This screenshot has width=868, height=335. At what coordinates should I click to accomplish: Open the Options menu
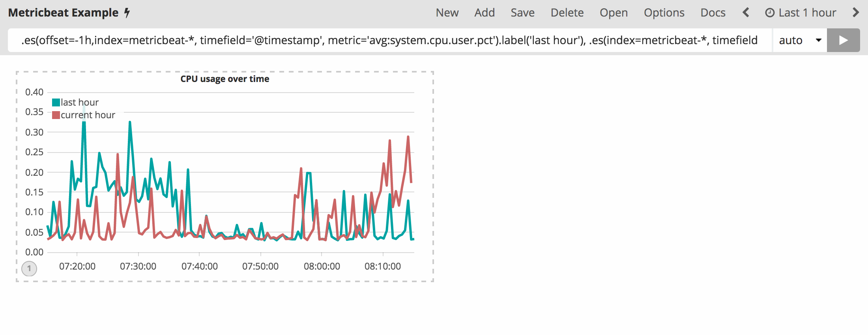pos(664,13)
